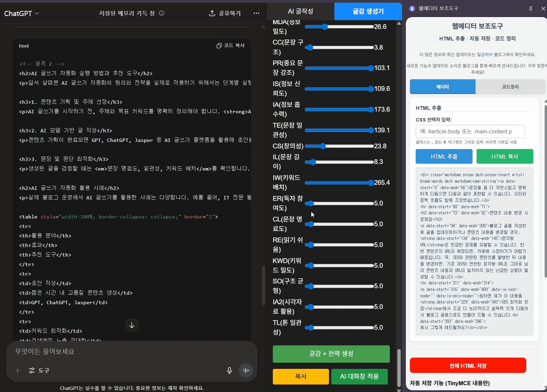Switch to the AI 글작성 tab
Image resolution: width=547 pixels, height=392 pixels.
point(300,11)
